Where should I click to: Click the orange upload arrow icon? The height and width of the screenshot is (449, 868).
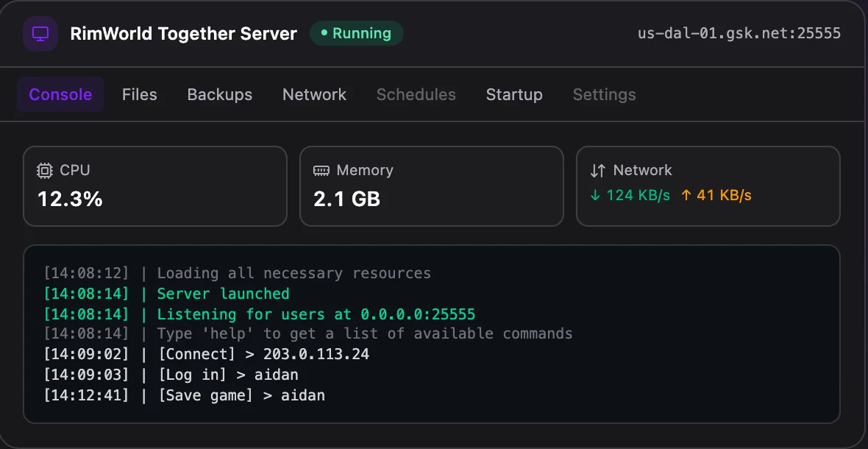[x=686, y=196]
